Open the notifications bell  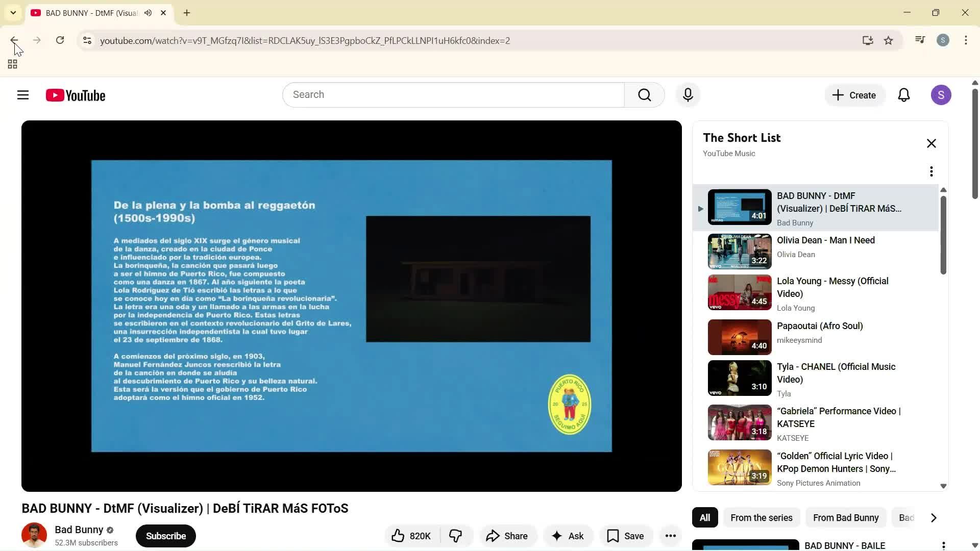point(904,95)
